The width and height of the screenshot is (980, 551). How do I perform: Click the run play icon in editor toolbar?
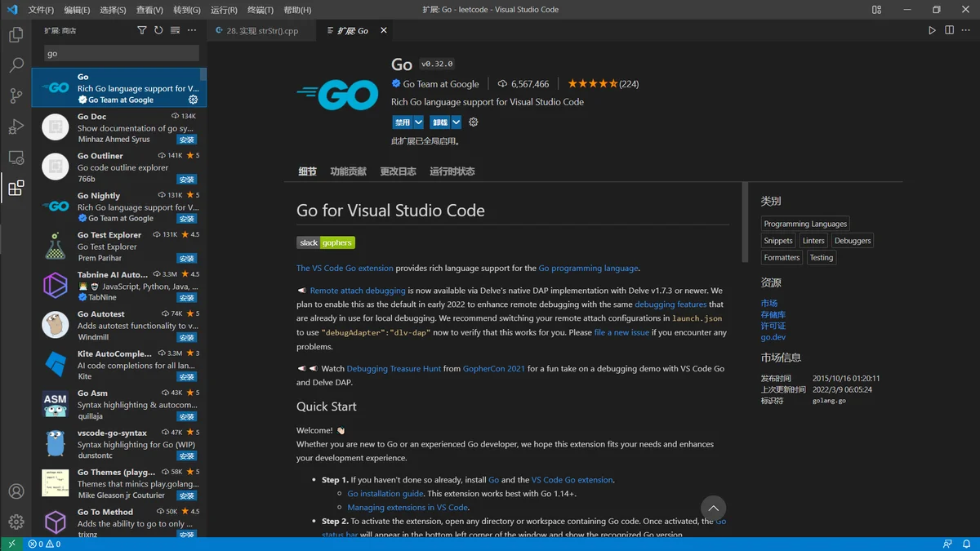click(932, 30)
